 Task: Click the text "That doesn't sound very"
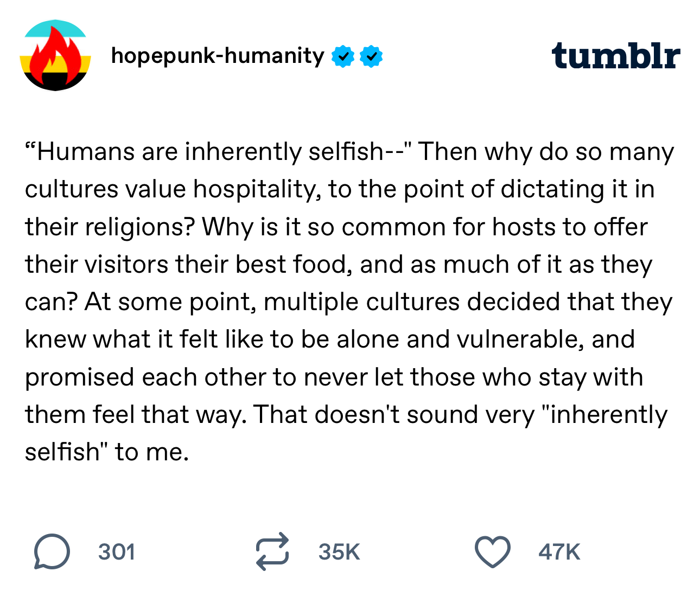(x=394, y=415)
